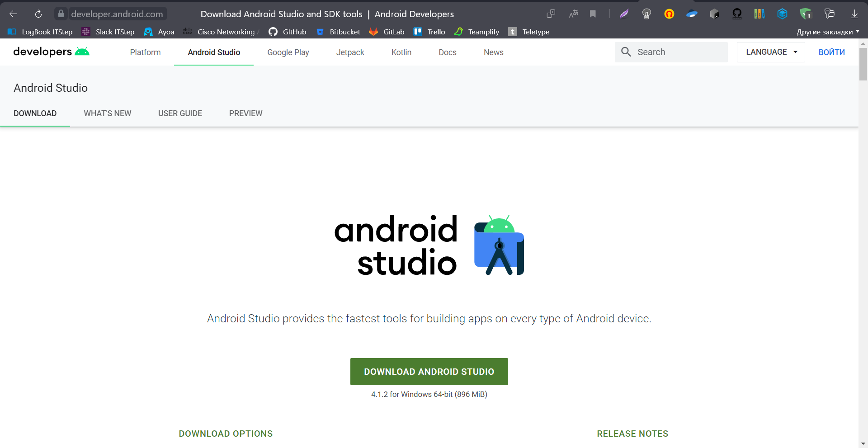Expand the Другие закладки bookmarks folder
The width and height of the screenshot is (868, 448).
tap(828, 32)
